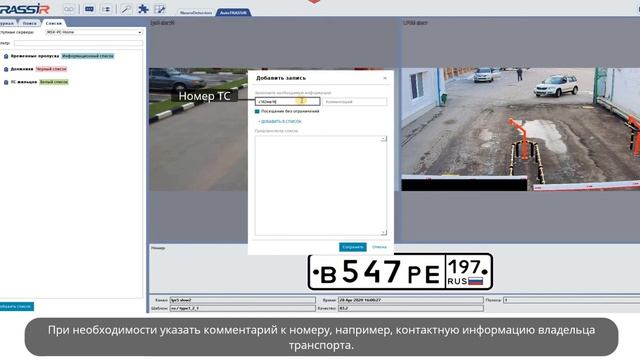Click the filter input field
This screenshot has height=360, width=640.
(78, 43)
